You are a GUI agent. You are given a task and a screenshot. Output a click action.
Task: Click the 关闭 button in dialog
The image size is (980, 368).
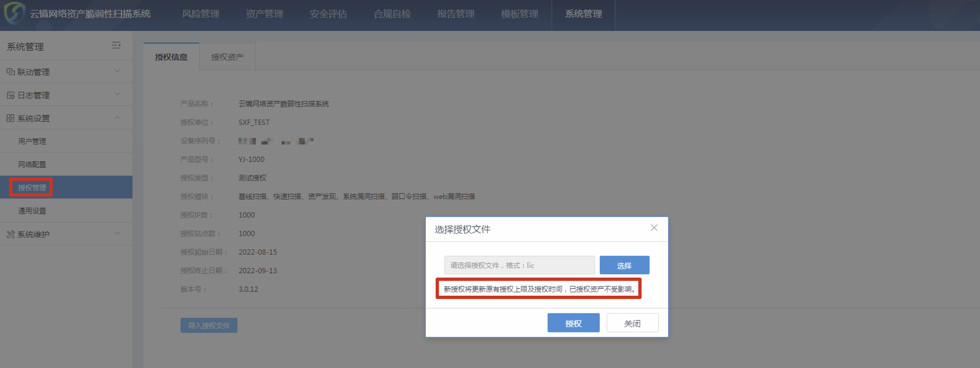pyautogui.click(x=633, y=323)
